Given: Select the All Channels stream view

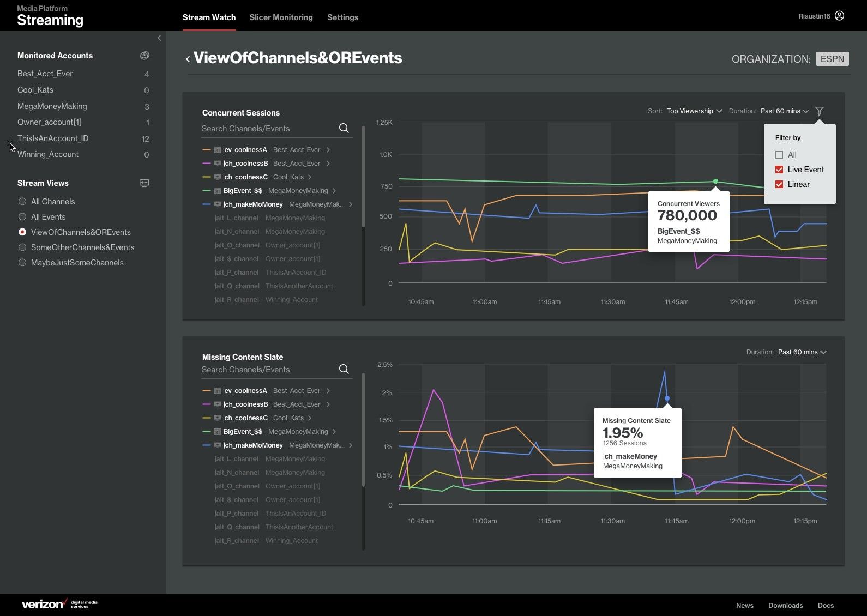Looking at the screenshot, I should point(22,202).
